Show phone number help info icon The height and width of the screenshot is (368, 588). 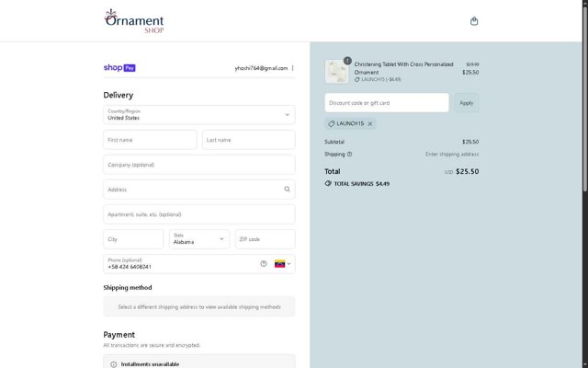click(264, 264)
